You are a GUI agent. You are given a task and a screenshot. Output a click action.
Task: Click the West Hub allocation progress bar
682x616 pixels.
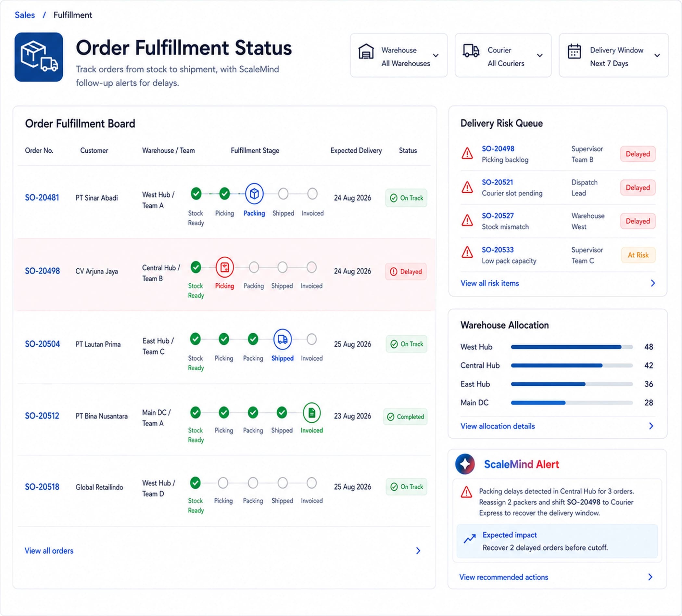pos(572,347)
